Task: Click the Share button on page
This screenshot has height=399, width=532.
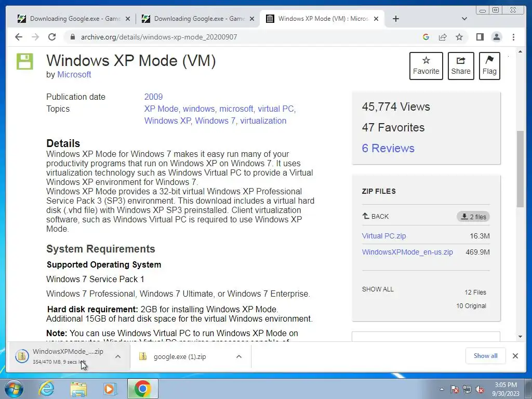Action: point(461,66)
